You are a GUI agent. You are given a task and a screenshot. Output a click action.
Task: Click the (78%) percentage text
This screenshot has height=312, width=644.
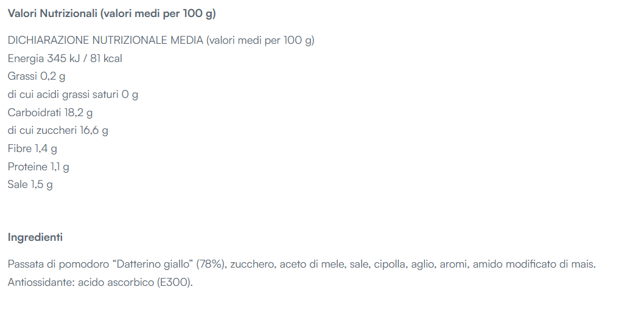click(212, 265)
